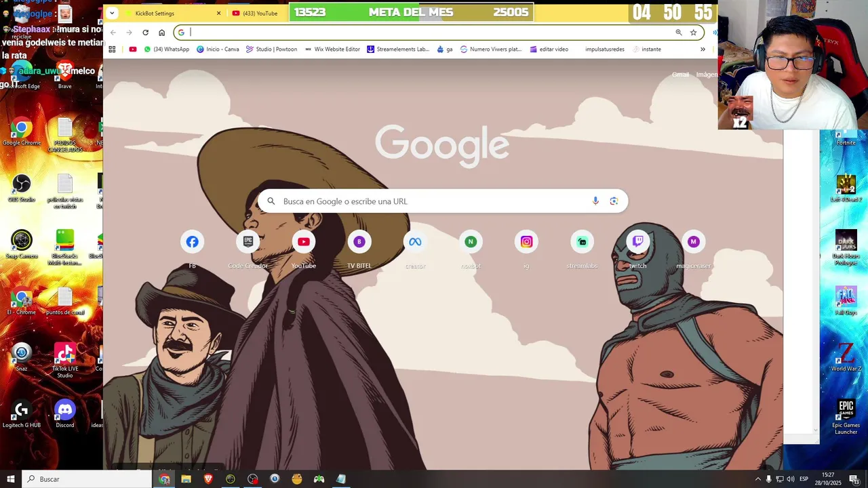Image resolution: width=868 pixels, height=488 pixels.
Task: Go back to previous page
Action: pyautogui.click(x=113, y=33)
